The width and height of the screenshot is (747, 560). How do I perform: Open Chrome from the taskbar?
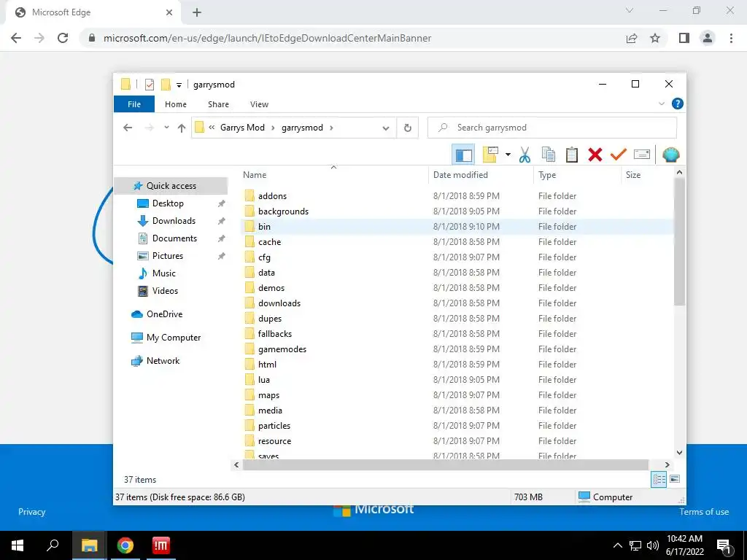tap(125, 545)
